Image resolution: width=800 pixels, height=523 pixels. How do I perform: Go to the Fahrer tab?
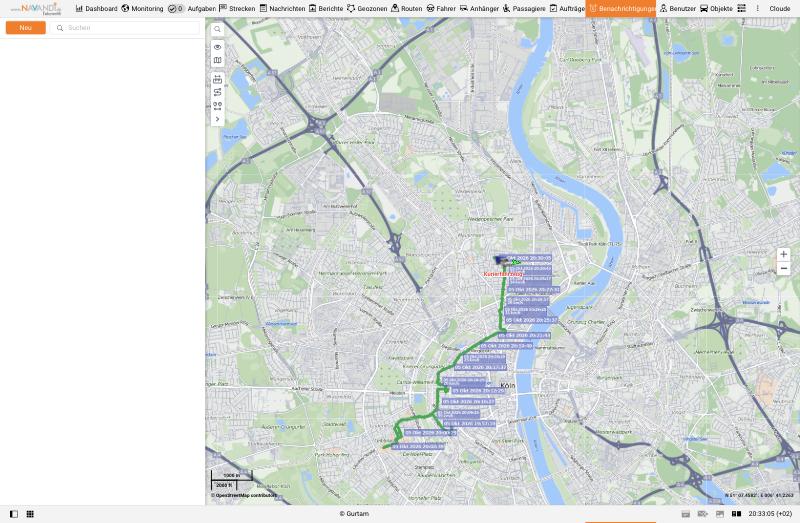(x=441, y=9)
